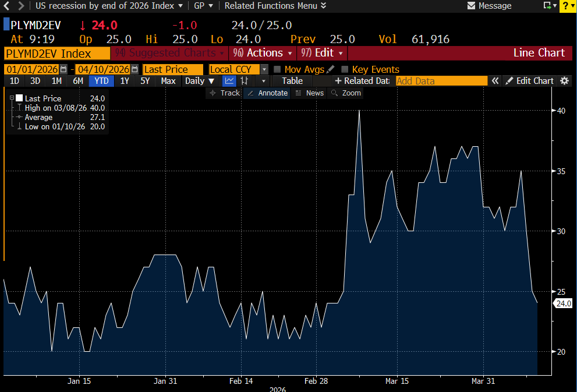The width and height of the screenshot is (577, 392).
Task: Enable the Mov Avgs checkbox
Action: click(x=277, y=69)
